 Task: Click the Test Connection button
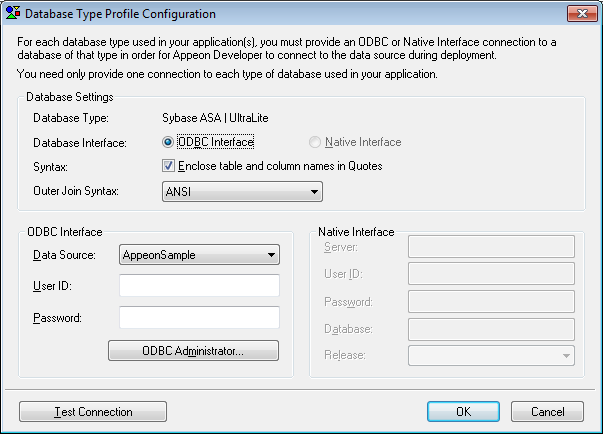tap(93, 412)
